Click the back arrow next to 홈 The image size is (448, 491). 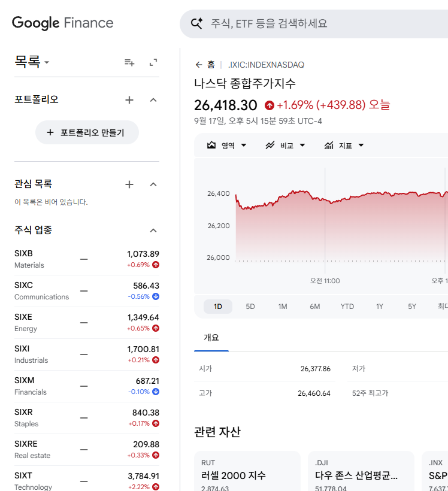[x=199, y=65]
